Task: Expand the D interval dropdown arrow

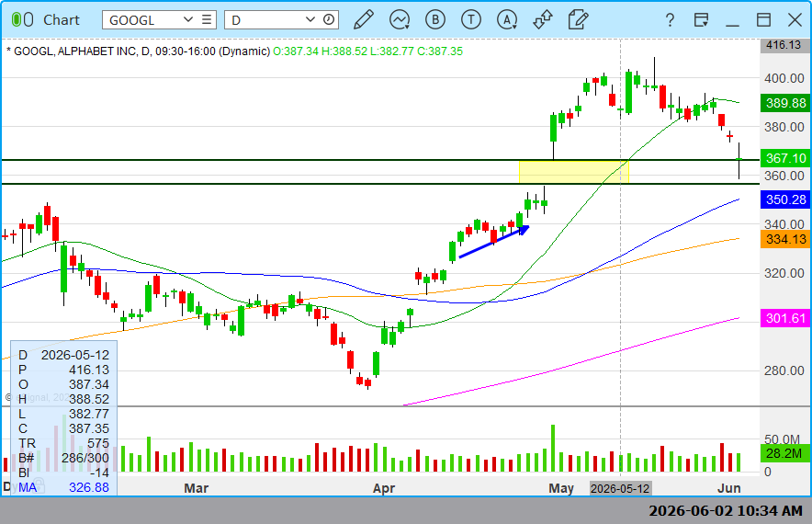Action: (x=310, y=19)
